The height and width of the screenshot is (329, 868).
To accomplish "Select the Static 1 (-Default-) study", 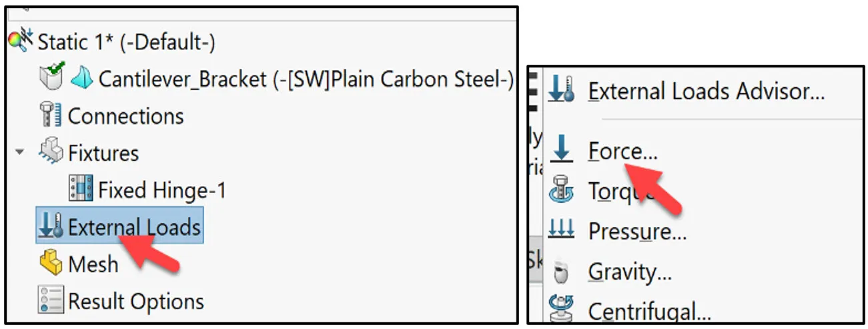I will [x=126, y=42].
